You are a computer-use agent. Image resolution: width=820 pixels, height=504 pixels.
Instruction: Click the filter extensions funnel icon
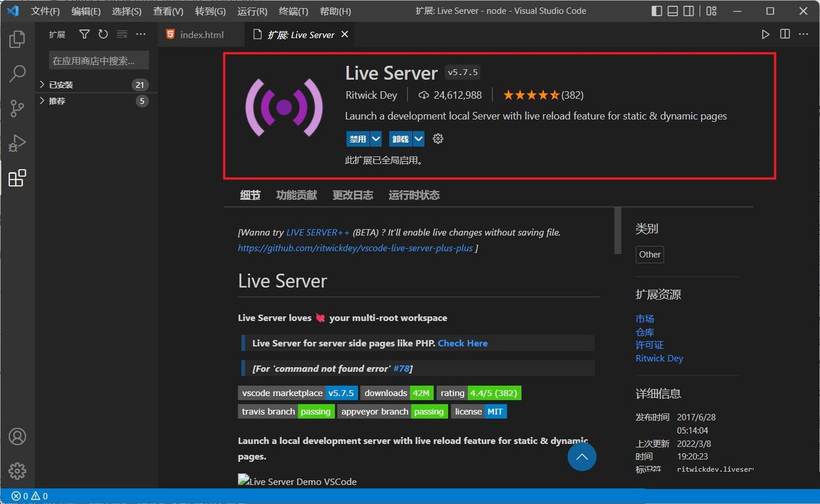(84, 35)
